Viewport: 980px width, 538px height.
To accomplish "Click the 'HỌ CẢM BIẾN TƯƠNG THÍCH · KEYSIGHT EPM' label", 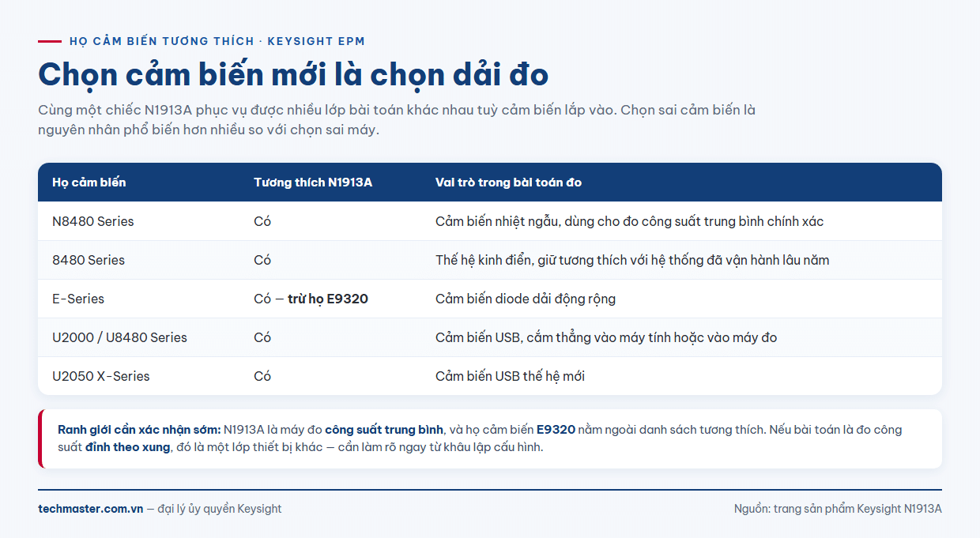I will point(217,41).
